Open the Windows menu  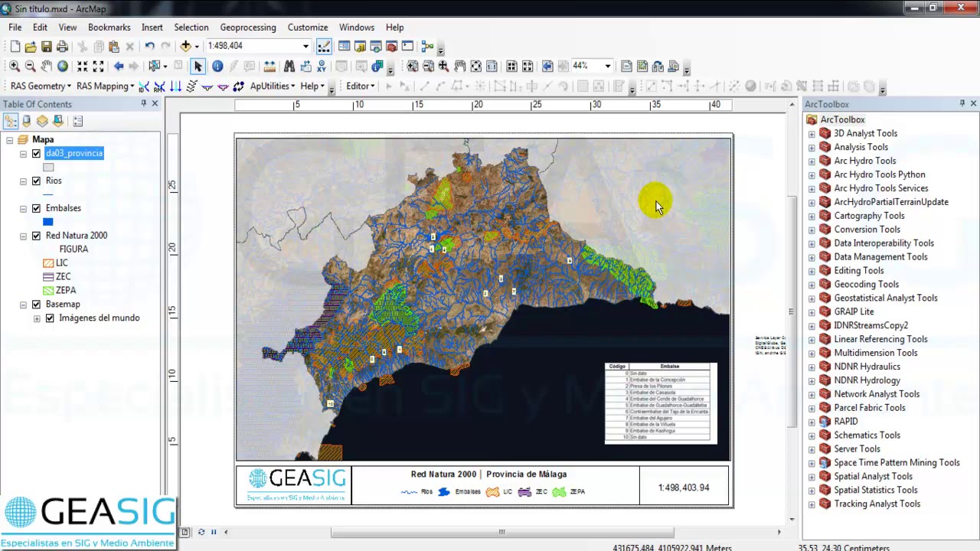[357, 27]
